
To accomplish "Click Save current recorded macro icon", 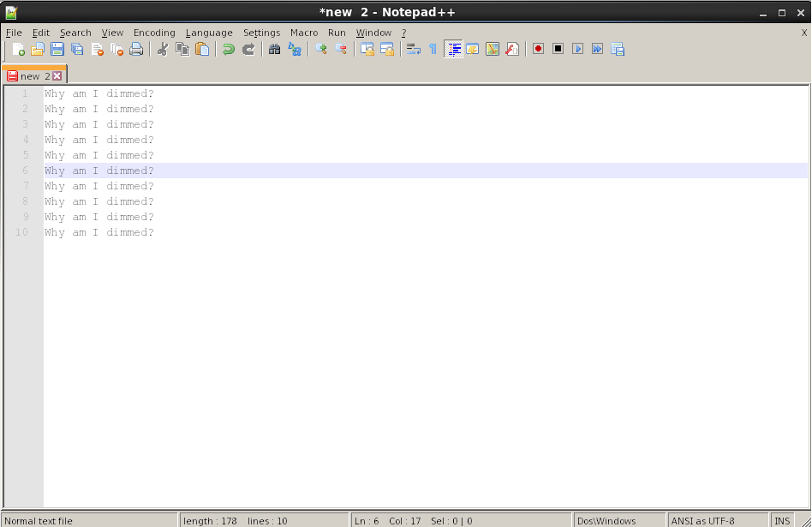I will click(618, 49).
